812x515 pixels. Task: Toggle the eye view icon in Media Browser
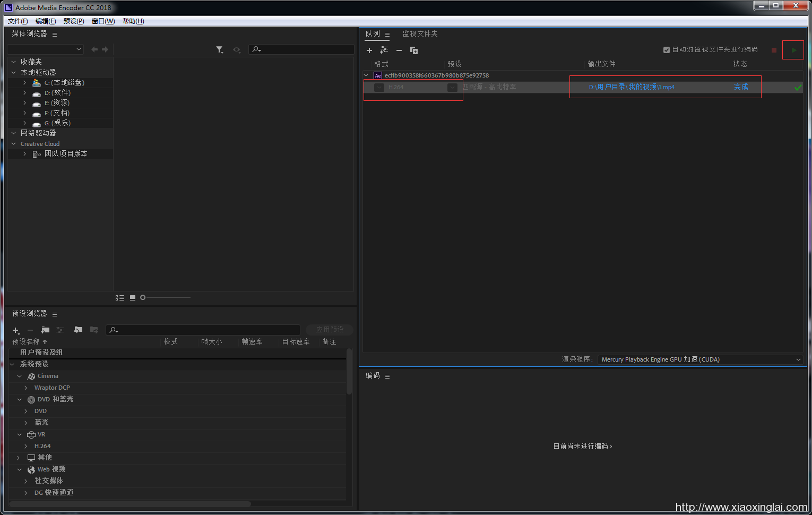237,50
